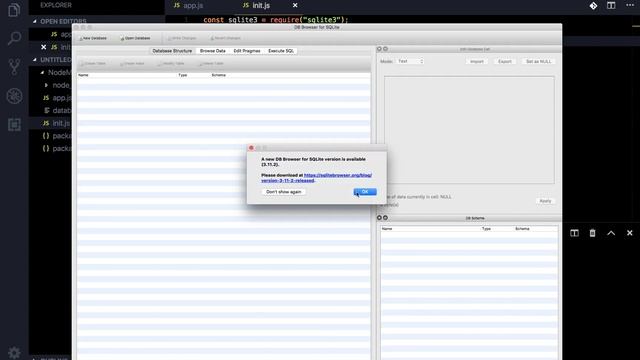Close the Edit Database Cell dock panel

tap(379, 49)
